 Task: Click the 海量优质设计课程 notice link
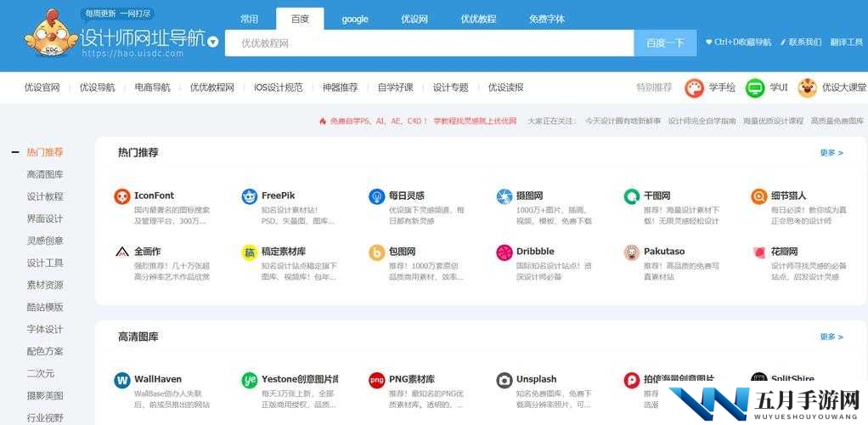click(x=774, y=121)
